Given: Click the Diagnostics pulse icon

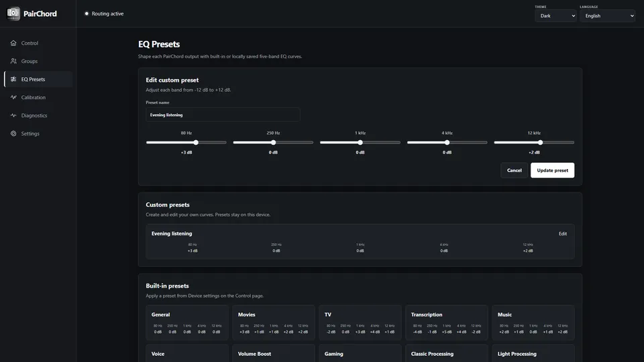Looking at the screenshot, I should pos(13,115).
